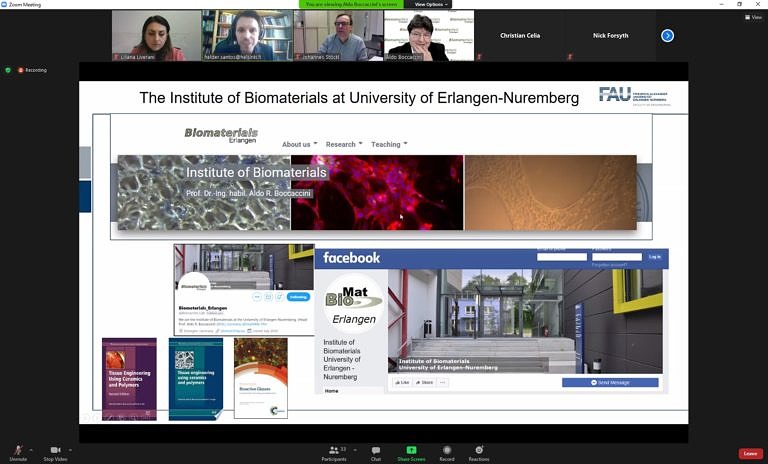Start recording with the Record button
The width and height of the screenshot is (768, 464).
click(447, 452)
